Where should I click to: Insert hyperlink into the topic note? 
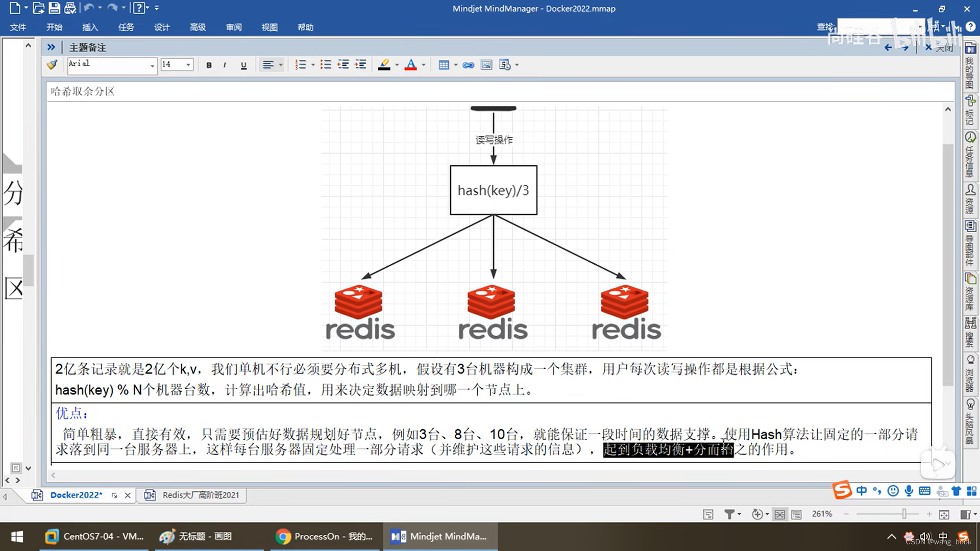(x=468, y=65)
